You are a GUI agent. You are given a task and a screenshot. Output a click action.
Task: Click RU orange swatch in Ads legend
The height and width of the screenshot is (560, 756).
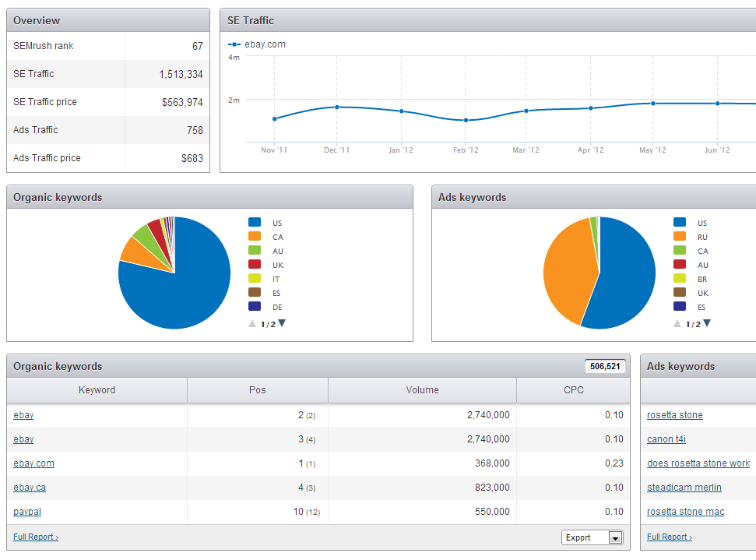pos(680,236)
